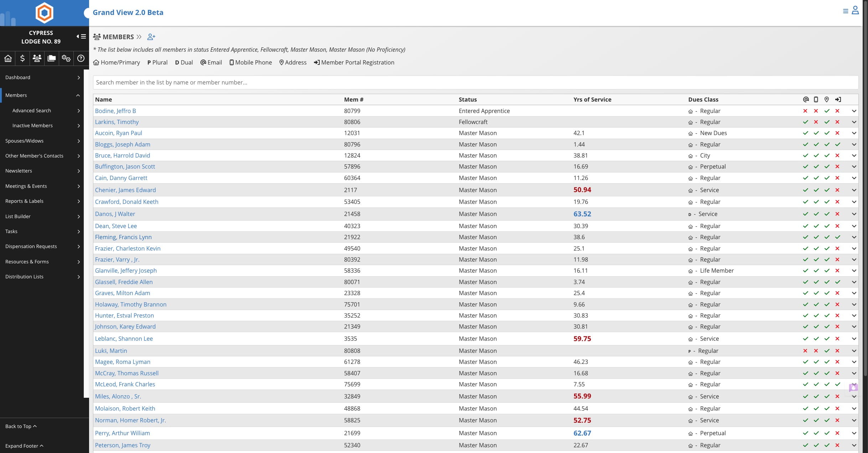Open Newsletters menu item

(42, 171)
